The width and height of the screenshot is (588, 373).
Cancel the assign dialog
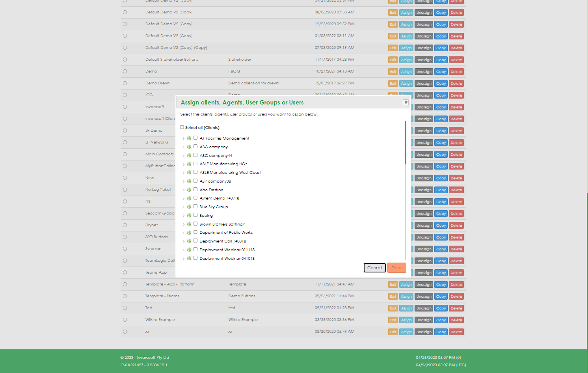click(x=374, y=268)
